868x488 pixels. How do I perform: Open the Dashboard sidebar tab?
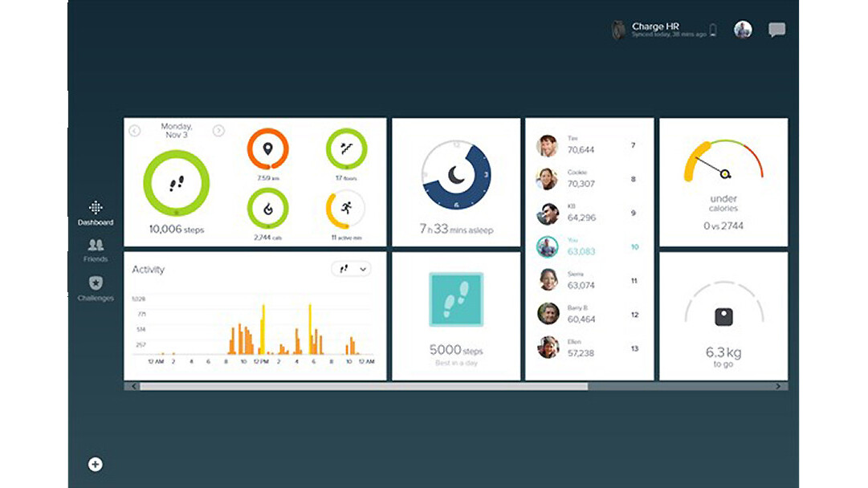click(x=96, y=213)
